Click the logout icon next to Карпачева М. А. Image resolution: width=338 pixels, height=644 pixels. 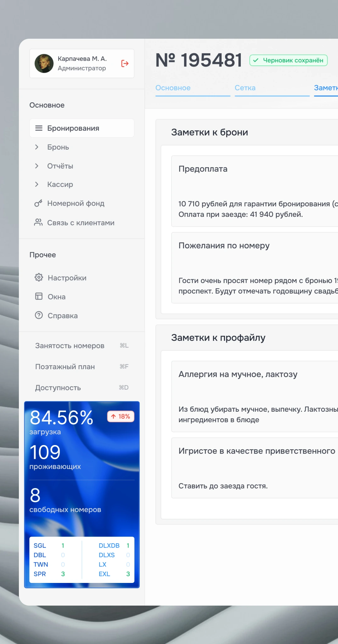point(125,64)
